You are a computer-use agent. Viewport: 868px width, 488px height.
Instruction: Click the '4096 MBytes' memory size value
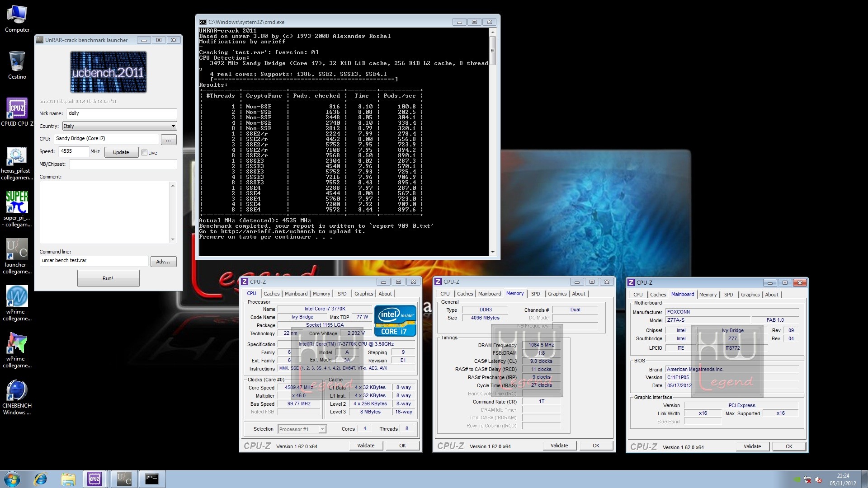pyautogui.click(x=485, y=318)
